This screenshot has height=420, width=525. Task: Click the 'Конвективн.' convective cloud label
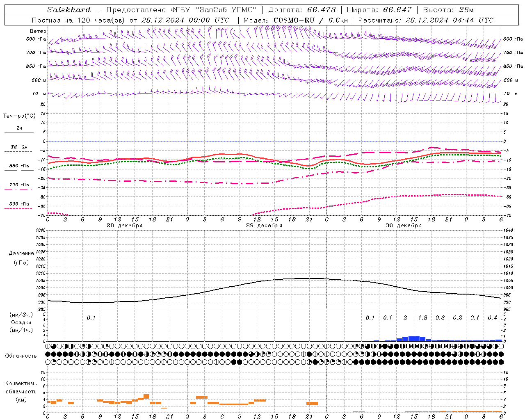21,383
